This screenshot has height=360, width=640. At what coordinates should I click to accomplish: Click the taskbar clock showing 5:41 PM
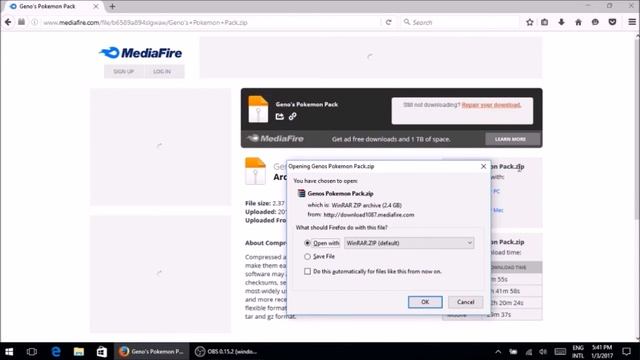[x=602, y=351]
